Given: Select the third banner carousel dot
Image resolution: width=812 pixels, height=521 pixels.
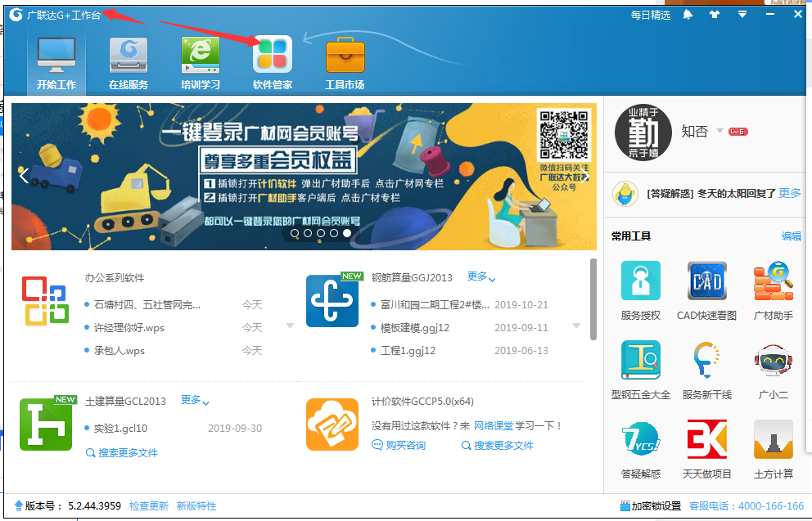Looking at the screenshot, I should pos(321,233).
